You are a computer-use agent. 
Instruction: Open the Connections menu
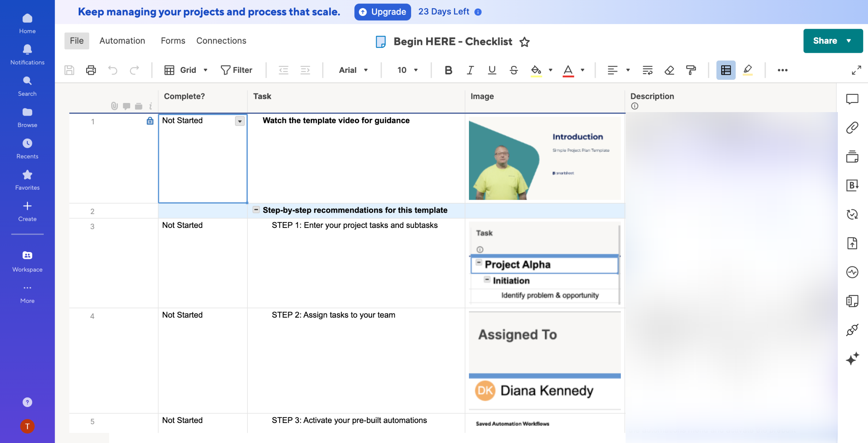click(x=221, y=41)
